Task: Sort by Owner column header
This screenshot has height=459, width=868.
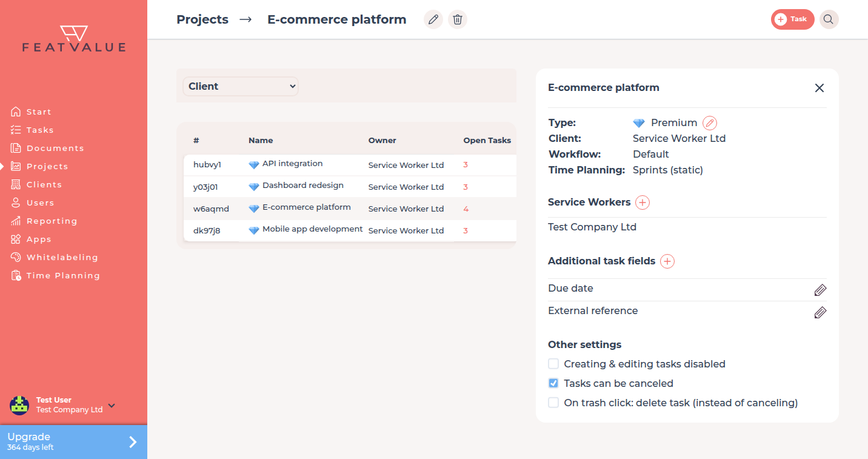Action: point(382,140)
